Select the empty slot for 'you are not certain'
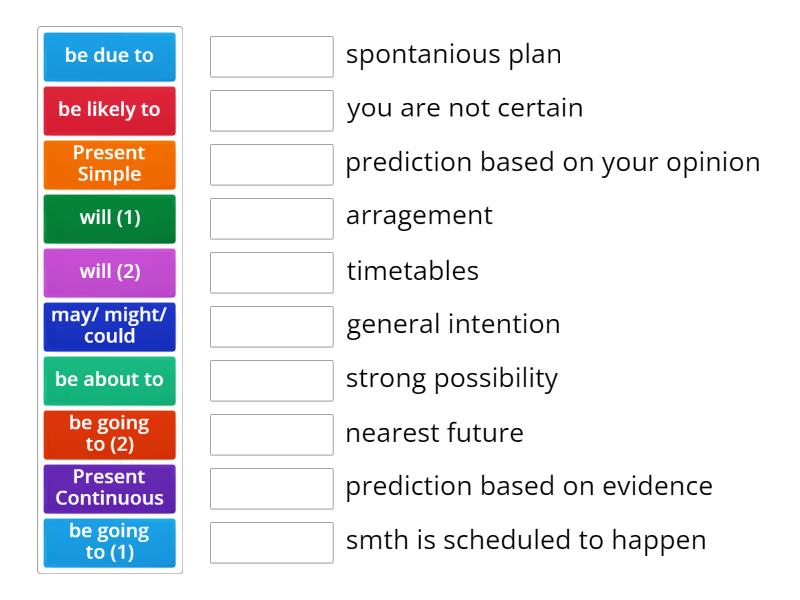The image size is (800, 600). 271,110
